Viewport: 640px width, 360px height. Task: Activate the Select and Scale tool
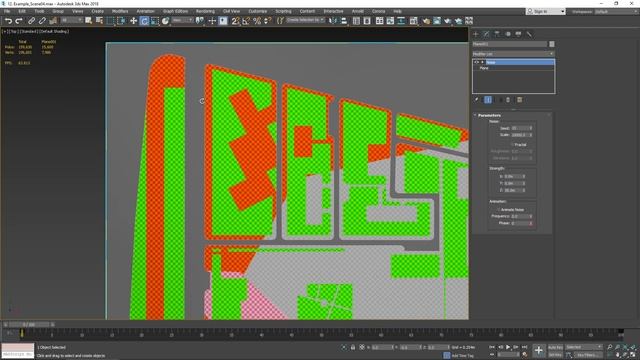(x=155, y=21)
